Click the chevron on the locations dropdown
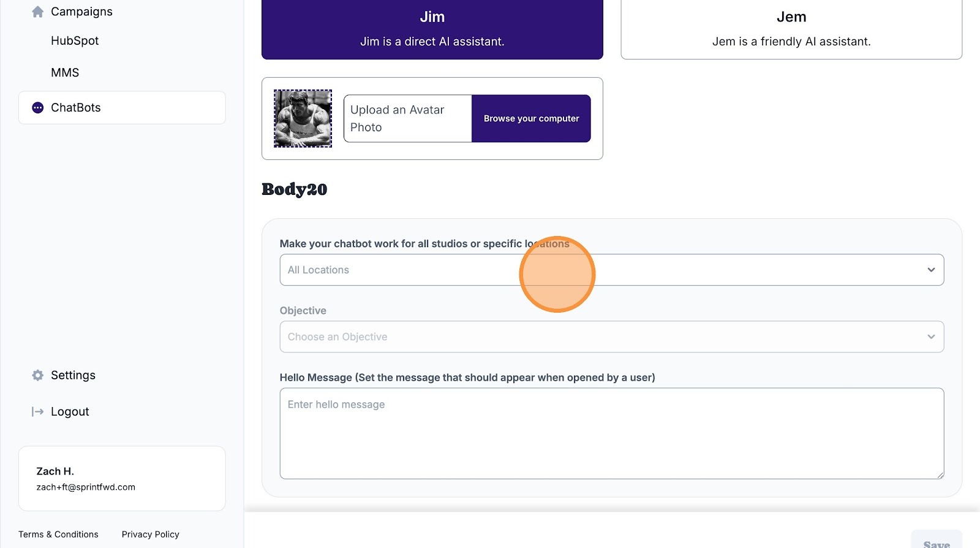 931,270
